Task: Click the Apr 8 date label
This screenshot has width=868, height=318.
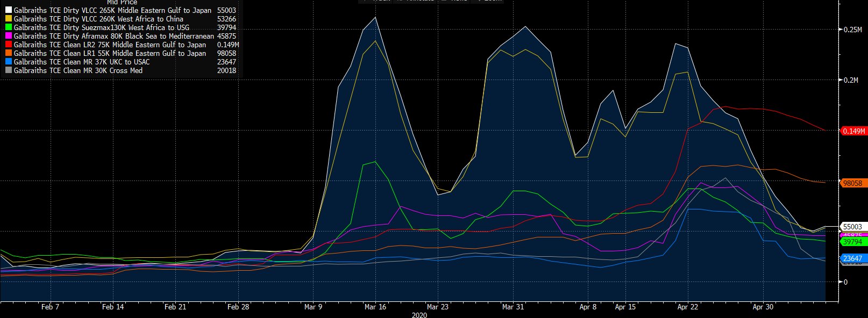Action: tap(588, 307)
